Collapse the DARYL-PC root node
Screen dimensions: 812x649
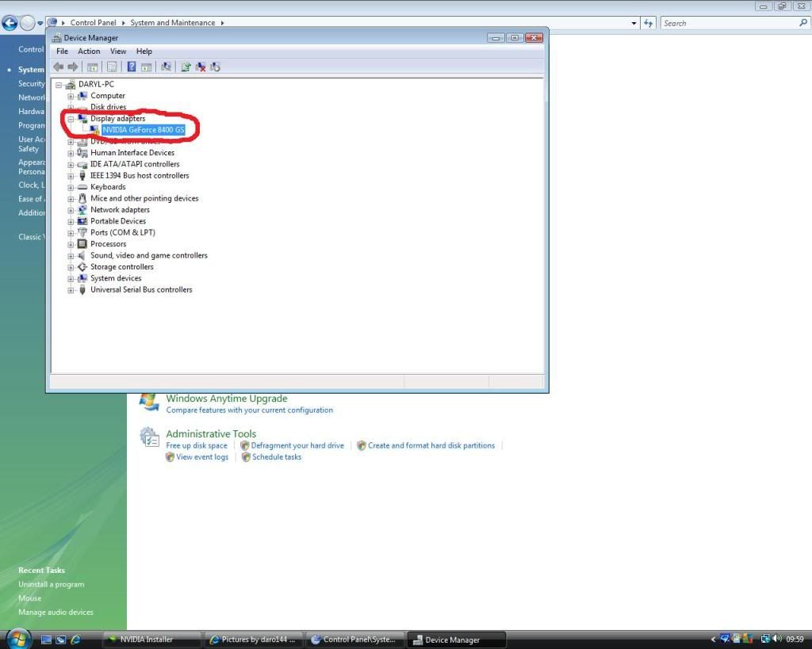59,84
